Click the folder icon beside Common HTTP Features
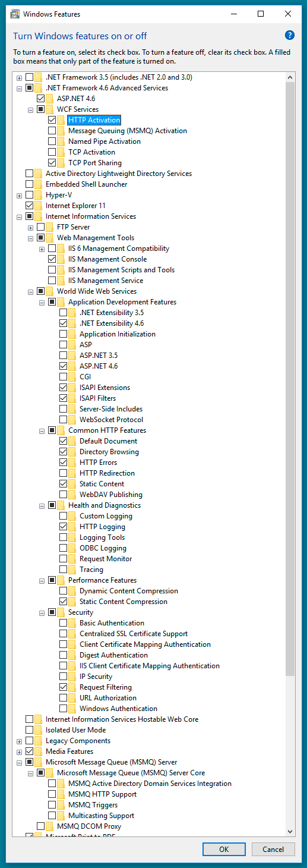The height and width of the screenshot is (868, 307). coord(61,430)
